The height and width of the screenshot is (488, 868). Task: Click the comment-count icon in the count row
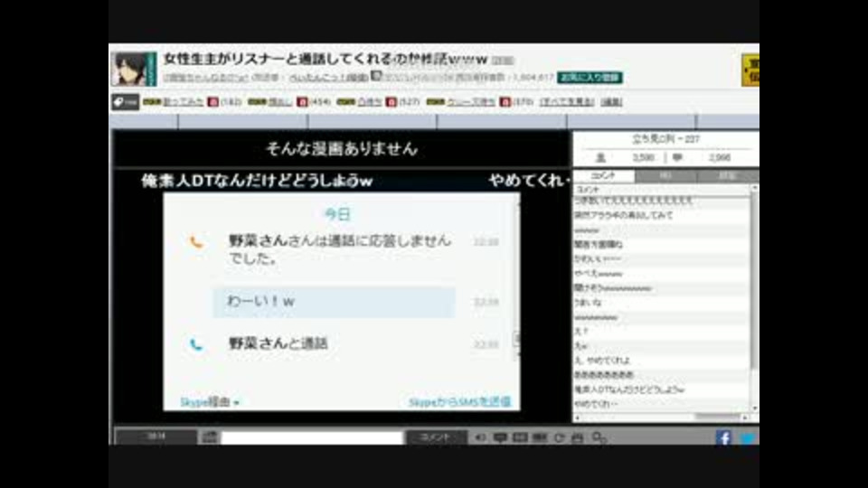(x=677, y=157)
